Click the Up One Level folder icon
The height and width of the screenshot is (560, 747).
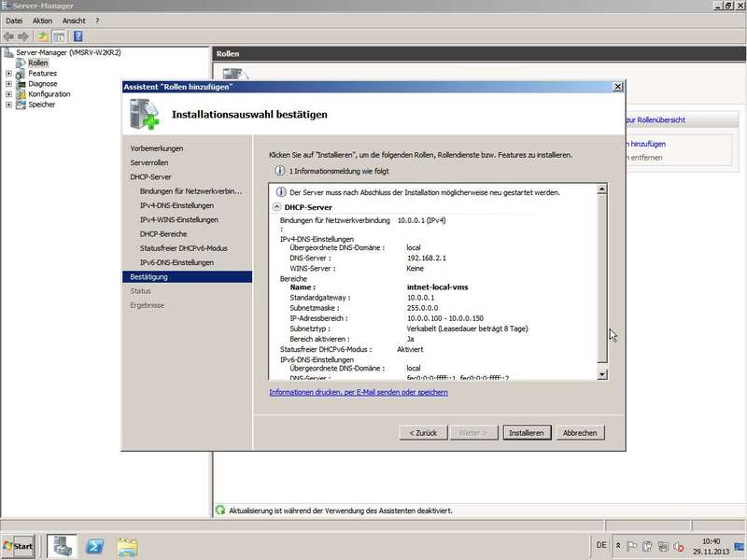point(43,35)
